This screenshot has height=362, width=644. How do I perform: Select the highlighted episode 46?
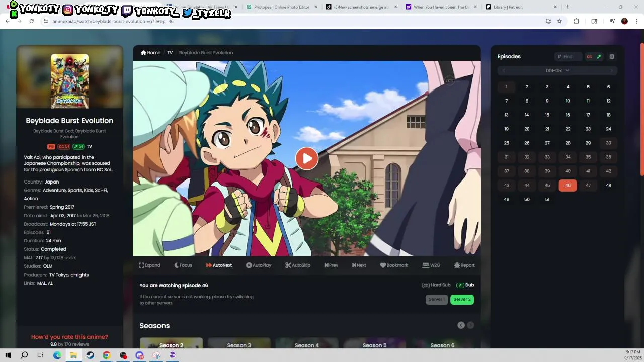point(568,186)
